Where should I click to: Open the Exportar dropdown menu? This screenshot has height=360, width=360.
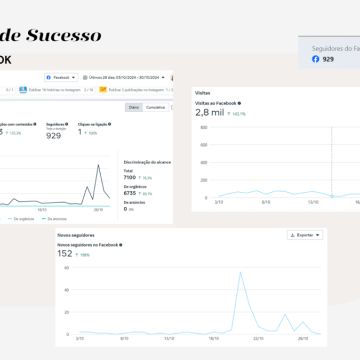click(x=305, y=235)
